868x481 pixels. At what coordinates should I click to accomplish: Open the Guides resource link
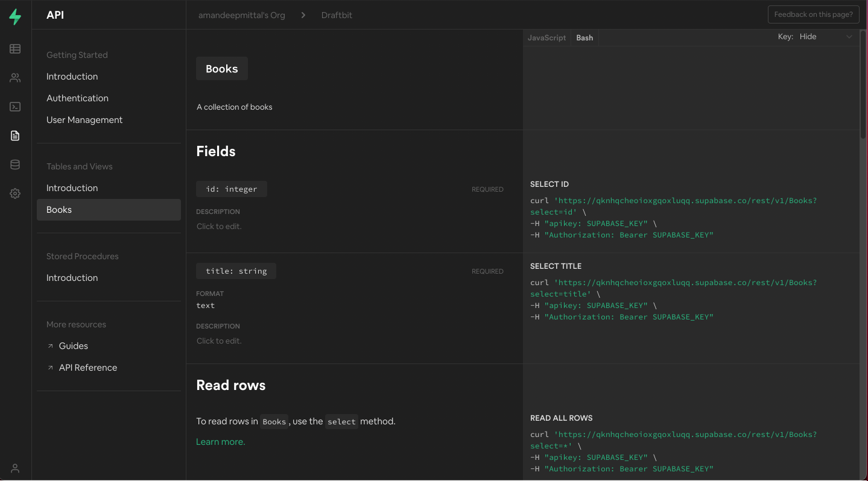74,346
